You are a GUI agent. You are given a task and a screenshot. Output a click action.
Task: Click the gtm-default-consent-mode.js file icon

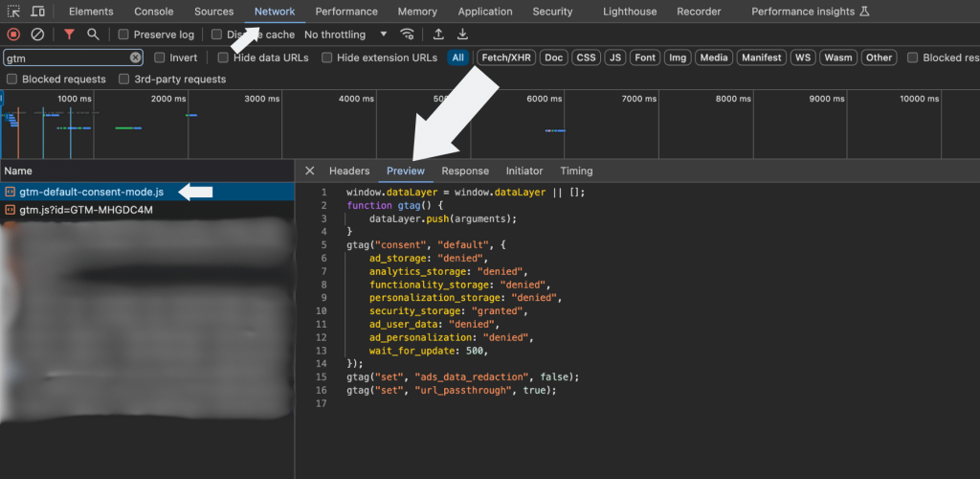tap(10, 192)
